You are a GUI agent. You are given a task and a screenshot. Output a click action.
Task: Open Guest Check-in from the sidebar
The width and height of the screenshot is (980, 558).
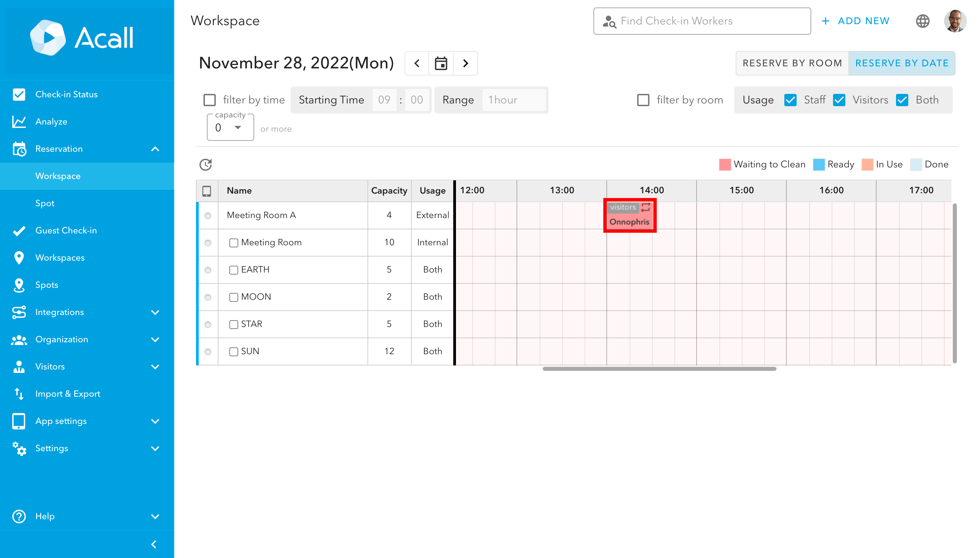pyautogui.click(x=66, y=230)
